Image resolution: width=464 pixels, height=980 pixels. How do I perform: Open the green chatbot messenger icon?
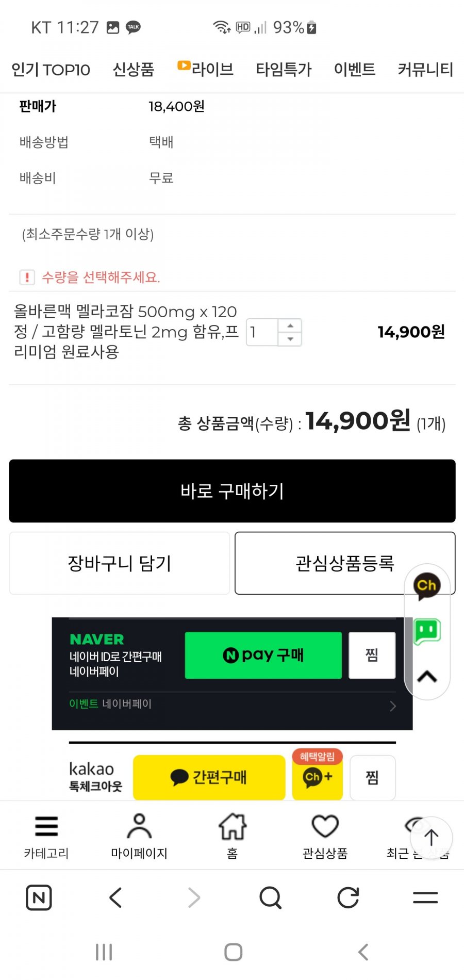pos(427,631)
